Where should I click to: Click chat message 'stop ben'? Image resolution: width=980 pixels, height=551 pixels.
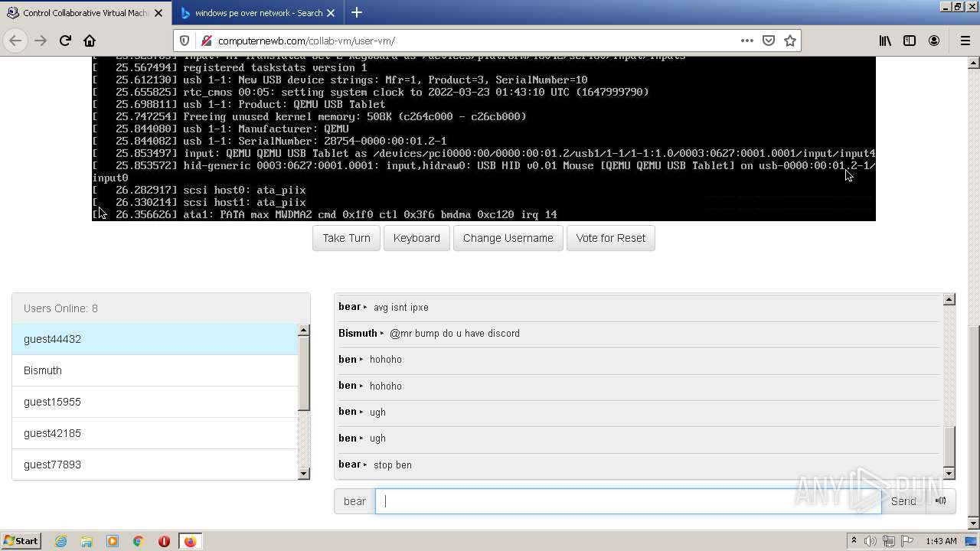click(x=392, y=465)
